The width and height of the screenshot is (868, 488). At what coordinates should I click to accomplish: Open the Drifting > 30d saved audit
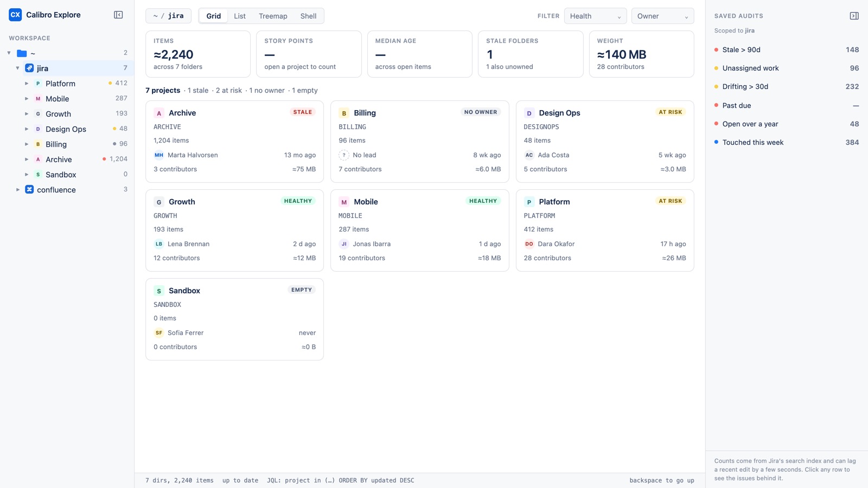[787, 87]
